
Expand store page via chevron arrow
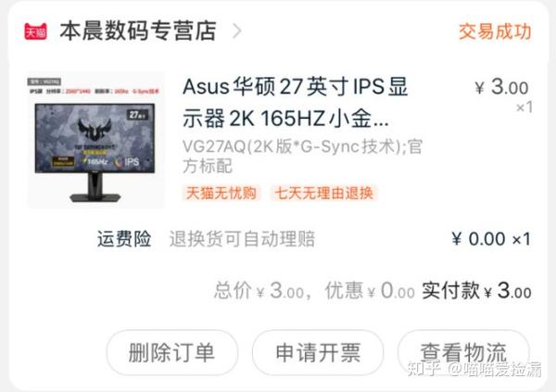tap(237, 32)
